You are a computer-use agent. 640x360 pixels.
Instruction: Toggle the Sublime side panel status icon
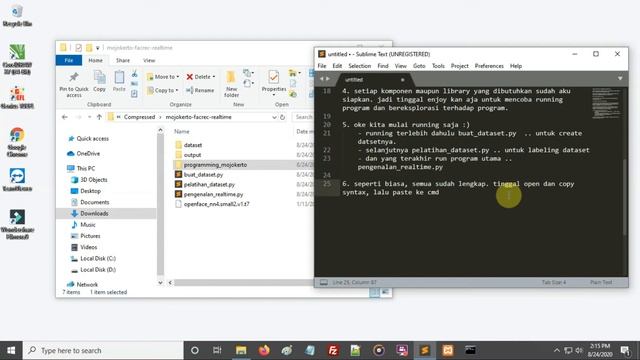coord(324,282)
